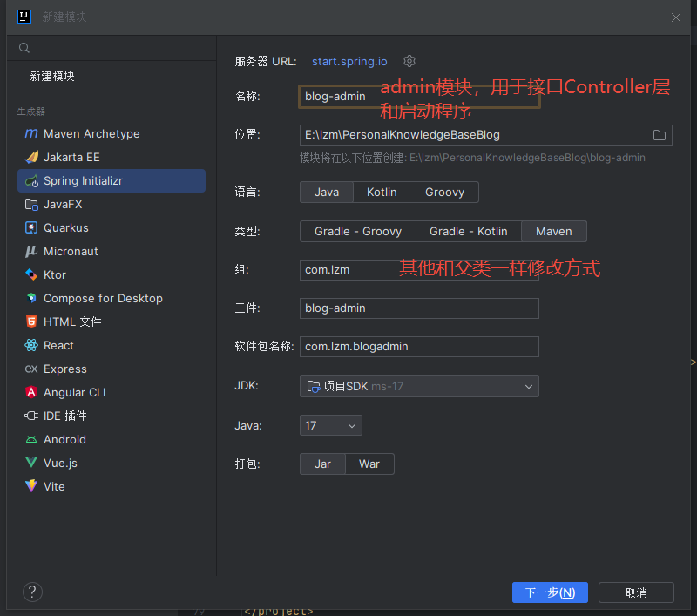
Task: Select Vue.js generator entry
Action: pos(112,464)
